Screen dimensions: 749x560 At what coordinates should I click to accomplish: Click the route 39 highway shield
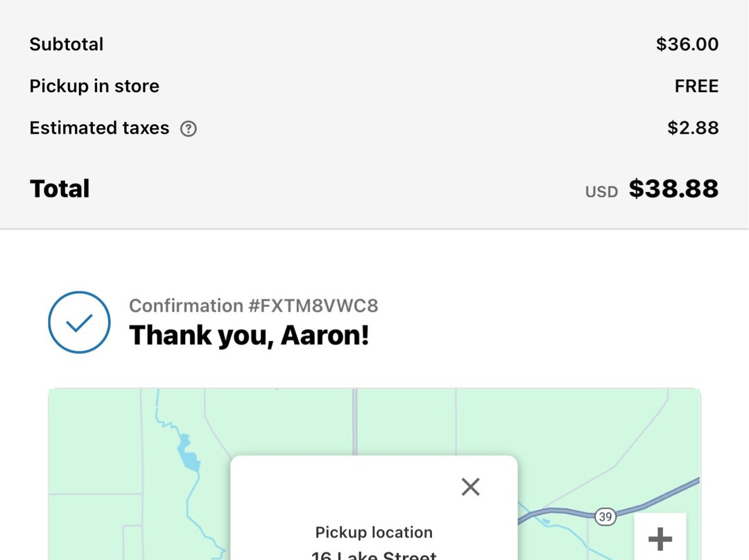605,516
